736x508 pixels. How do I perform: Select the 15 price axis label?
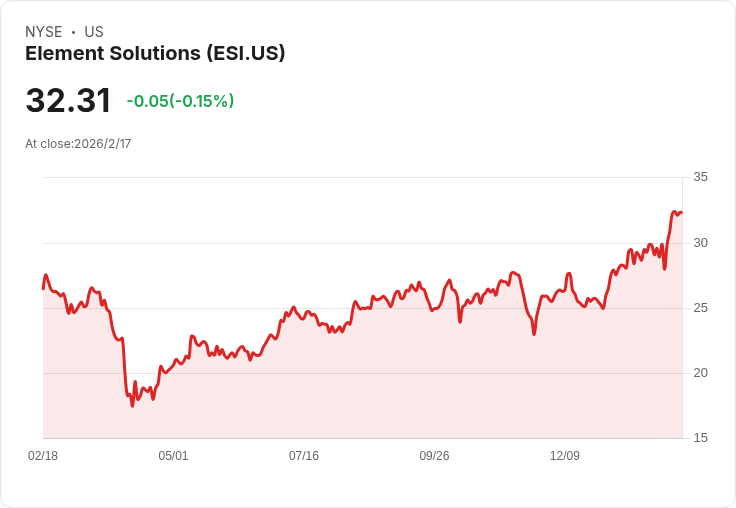coord(700,438)
